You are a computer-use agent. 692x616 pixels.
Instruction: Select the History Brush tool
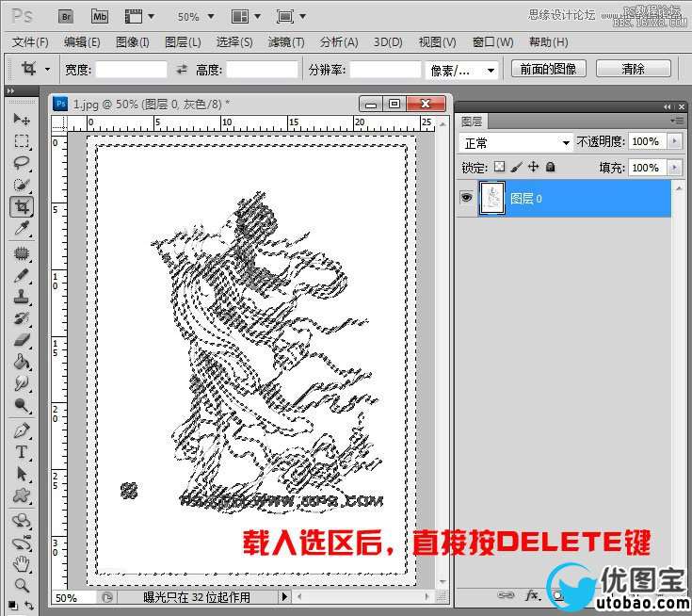click(x=21, y=318)
